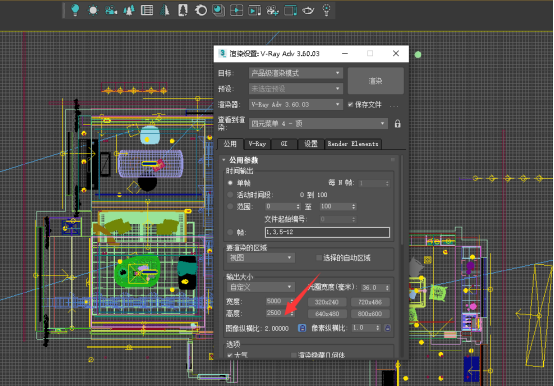Click the 宽度 width field 5000
554x386 pixels.
(277, 301)
